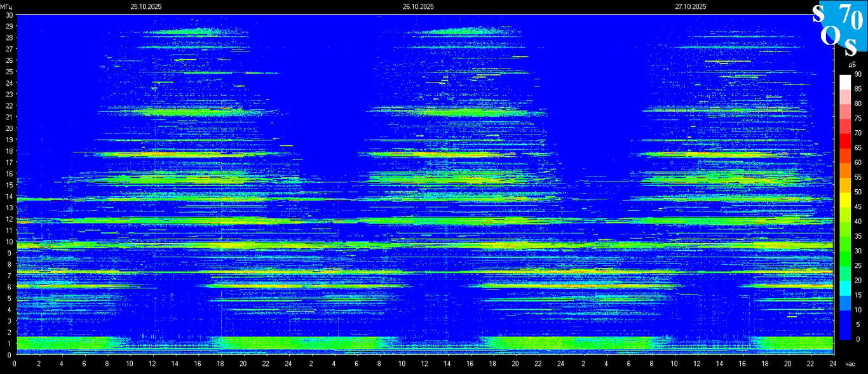868x374 pixels.
Task: Click the 18 MHz tick on the frequency axis
Action: coord(9,151)
